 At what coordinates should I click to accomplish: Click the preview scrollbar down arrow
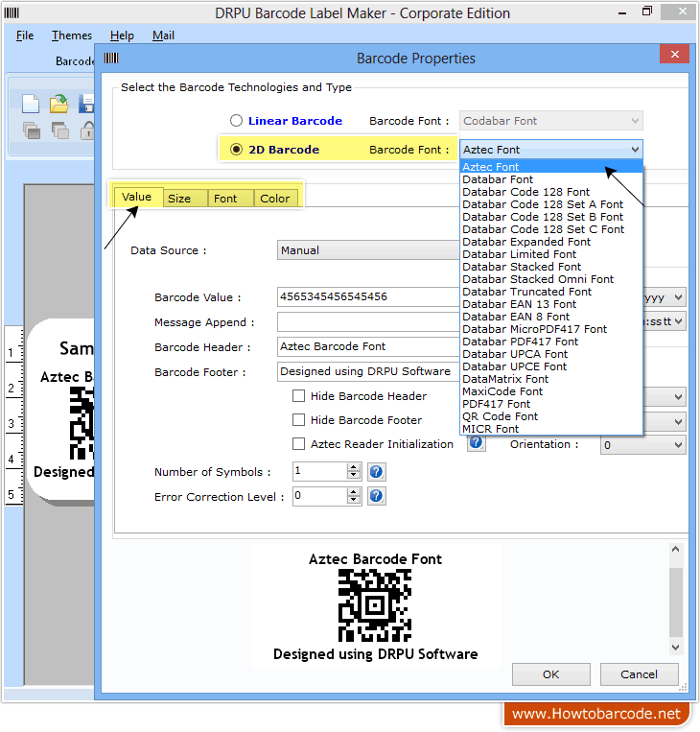point(675,647)
